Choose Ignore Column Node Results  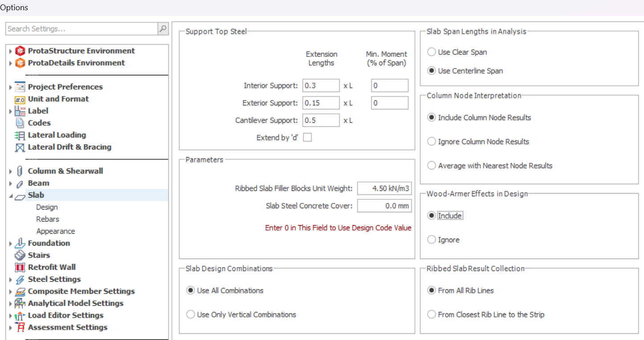pos(431,142)
